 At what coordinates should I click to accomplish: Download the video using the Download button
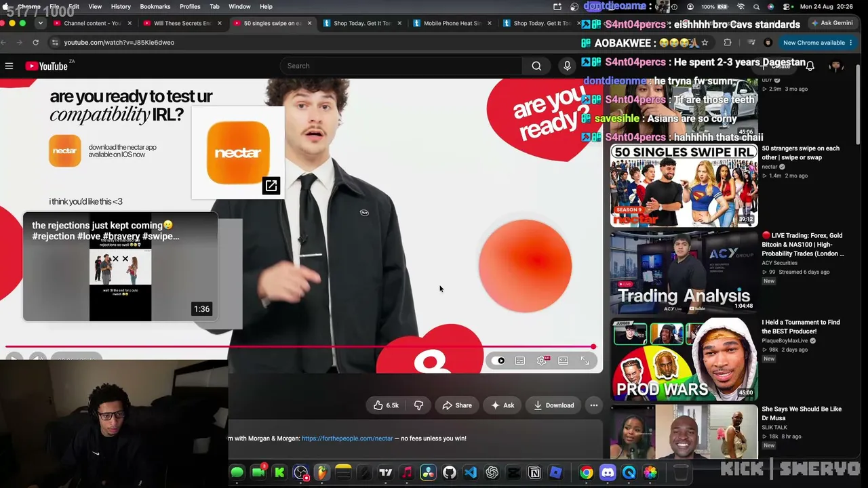point(554,405)
